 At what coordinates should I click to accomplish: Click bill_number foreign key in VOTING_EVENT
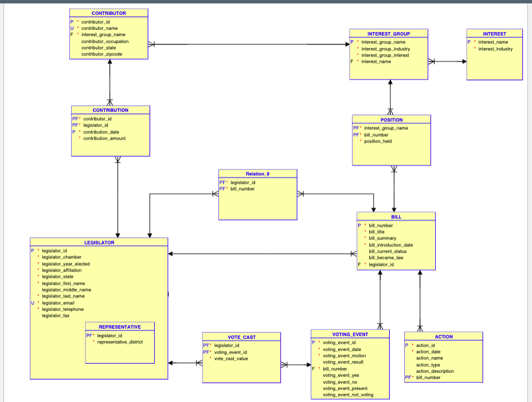(x=335, y=369)
